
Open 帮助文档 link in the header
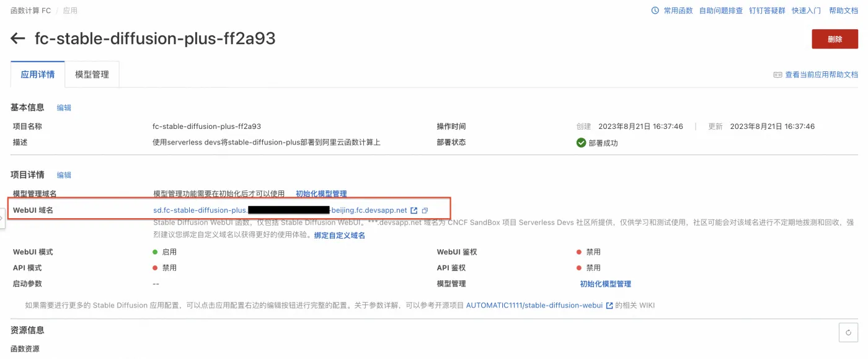844,11
